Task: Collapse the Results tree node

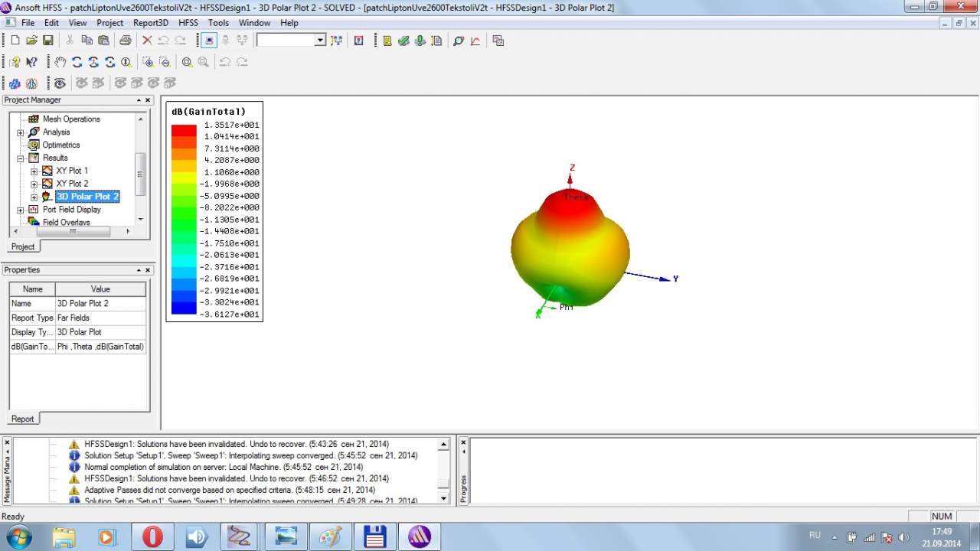Action: (x=21, y=158)
